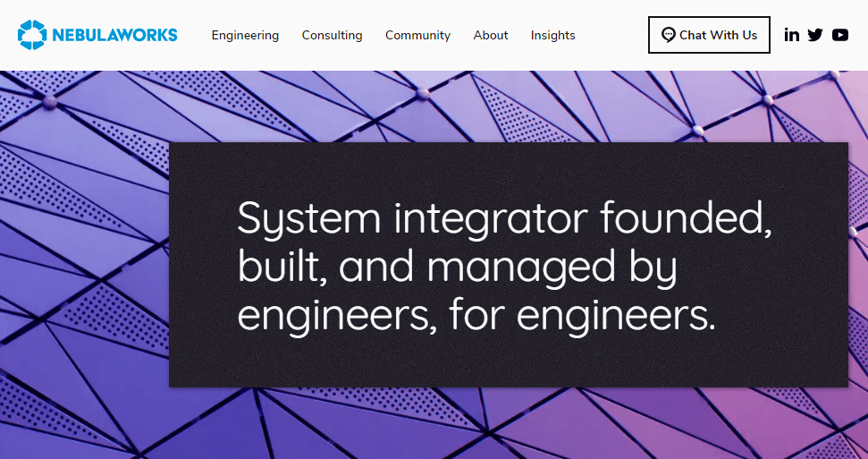
Task: Open the Insights menu
Action: point(553,36)
